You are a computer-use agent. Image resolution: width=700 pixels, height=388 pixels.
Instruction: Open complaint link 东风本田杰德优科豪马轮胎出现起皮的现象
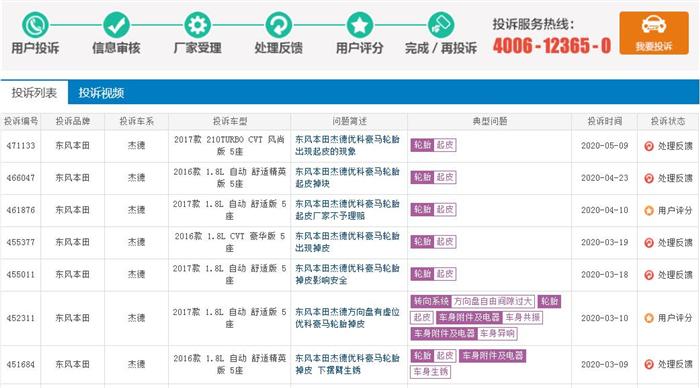(347, 146)
